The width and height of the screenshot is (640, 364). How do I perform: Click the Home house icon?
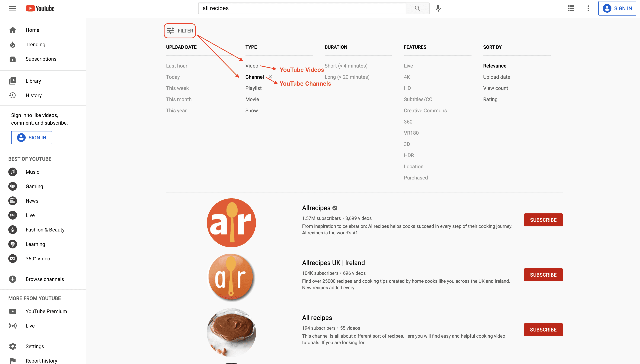[x=12, y=30]
